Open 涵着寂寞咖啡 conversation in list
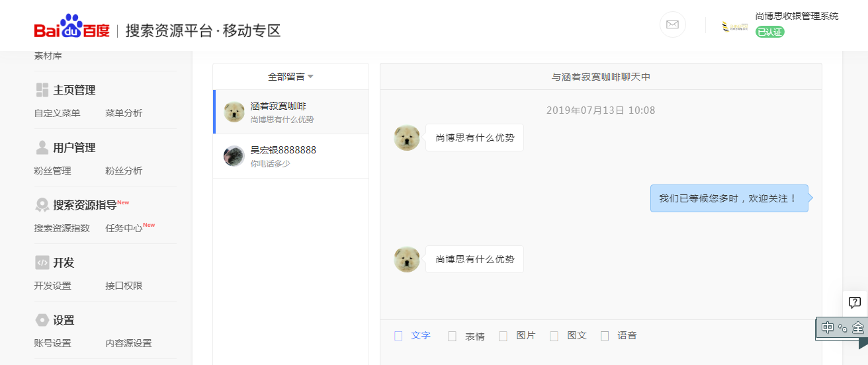 (x=291, y=112)
